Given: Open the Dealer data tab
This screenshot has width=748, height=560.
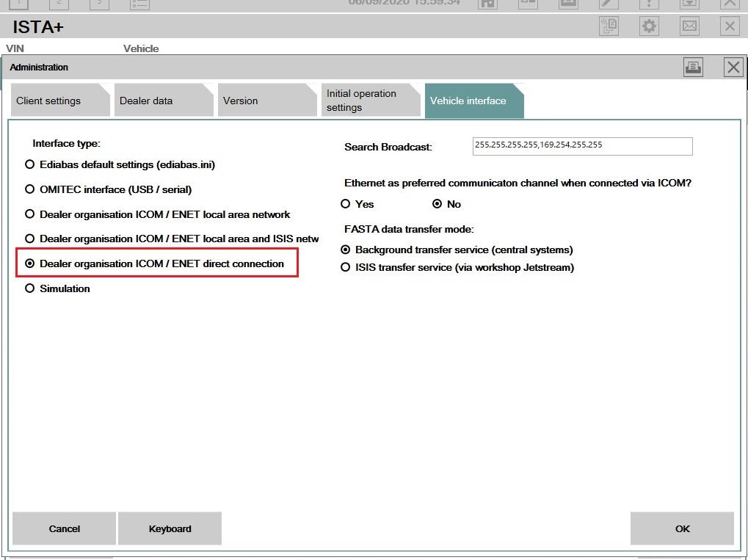Looking at the screenshot, I should [164, 101].
